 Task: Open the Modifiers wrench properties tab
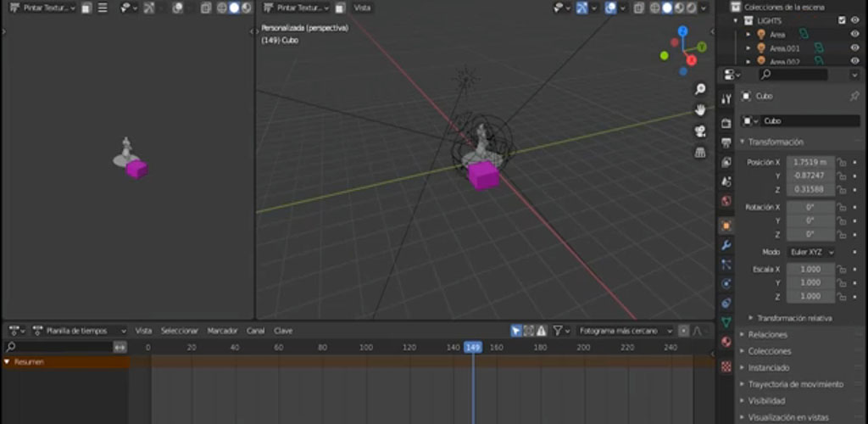tap(726, 245)
